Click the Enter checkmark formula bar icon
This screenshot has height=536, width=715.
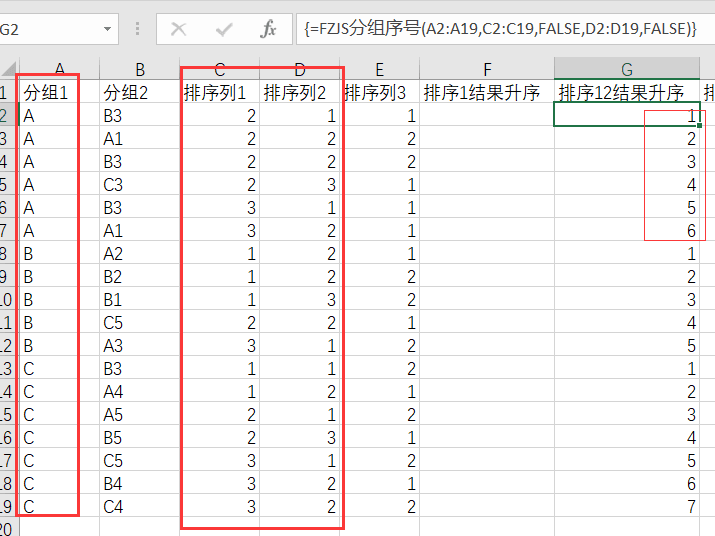(x=223, y=29)
